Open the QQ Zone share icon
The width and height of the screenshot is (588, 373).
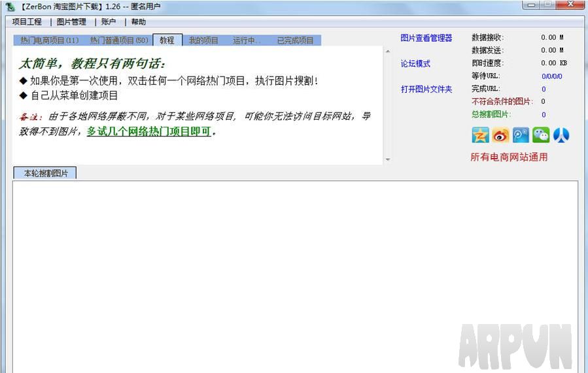click(x=480, y=135)
